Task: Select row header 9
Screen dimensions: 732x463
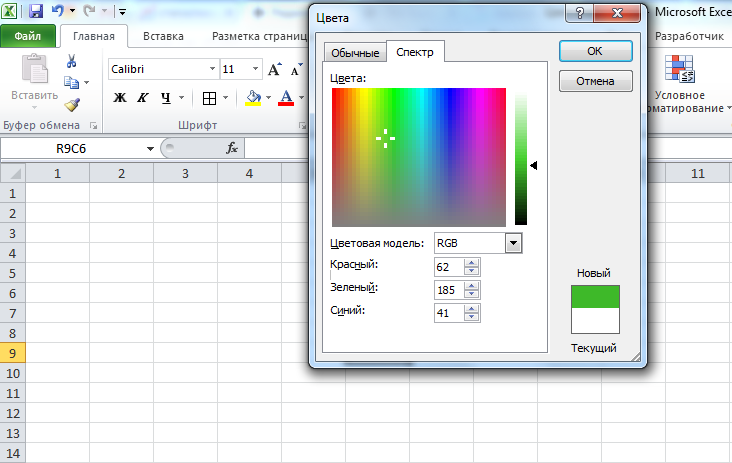Action: click(x=13, y=353)
